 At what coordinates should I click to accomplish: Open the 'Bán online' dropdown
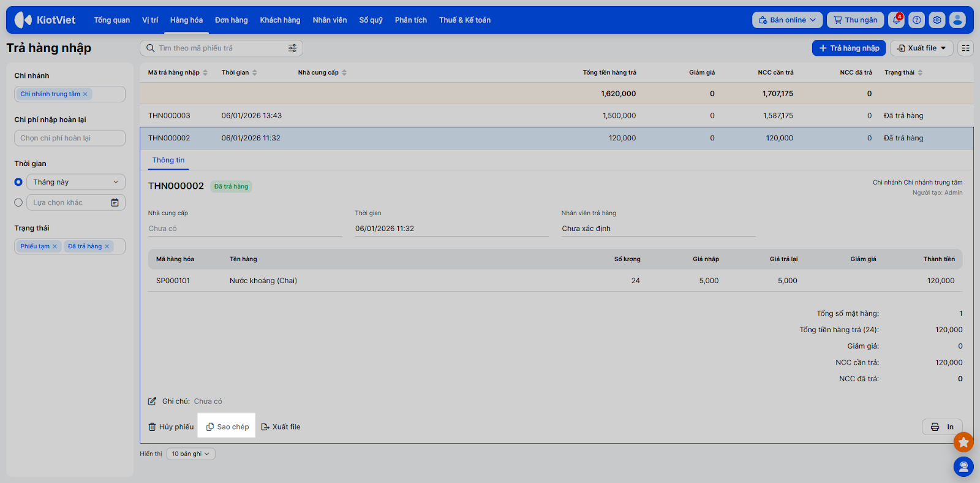[x=787, y=20]
